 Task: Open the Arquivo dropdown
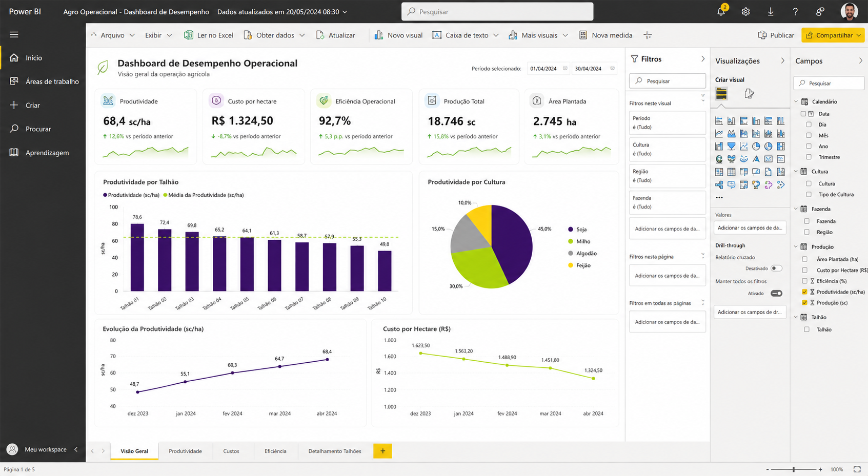(113, 35)
